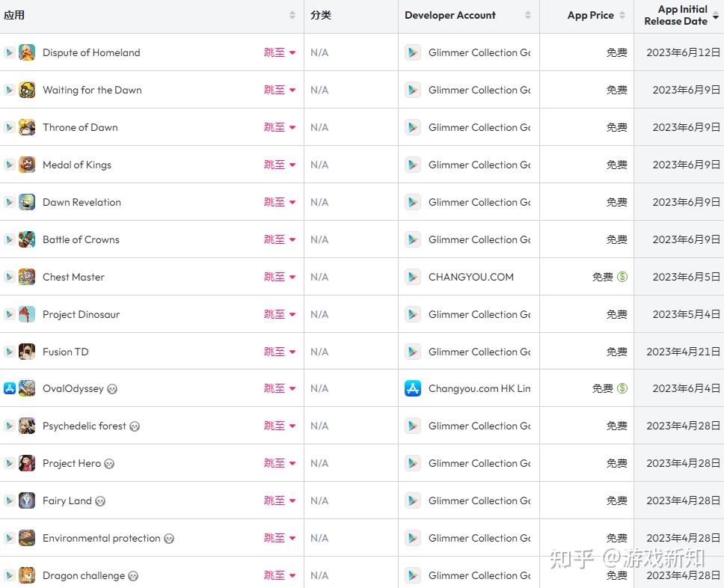The height and width of the screenshot is (588, 724).
Task: Click Google Play icon beside CHANGYOU.COM developer
Action: tap(413, 277)
